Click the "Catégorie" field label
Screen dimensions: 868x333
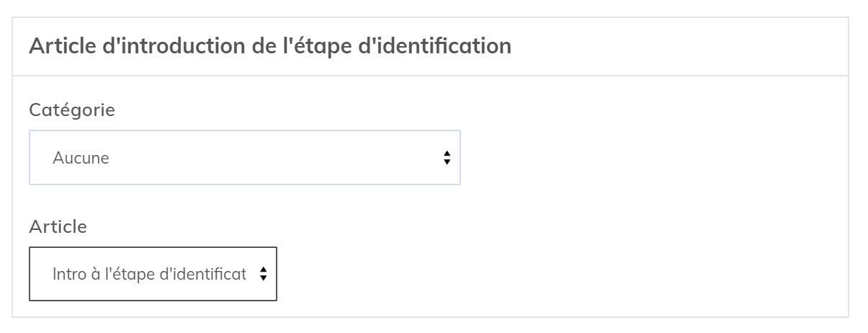(x=71, y=110)
